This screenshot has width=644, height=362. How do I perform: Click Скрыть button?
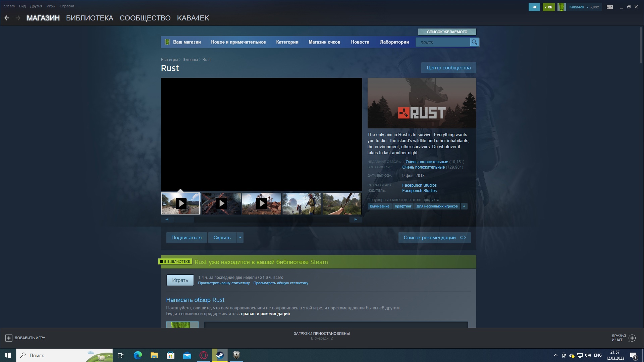coord(222,238)
